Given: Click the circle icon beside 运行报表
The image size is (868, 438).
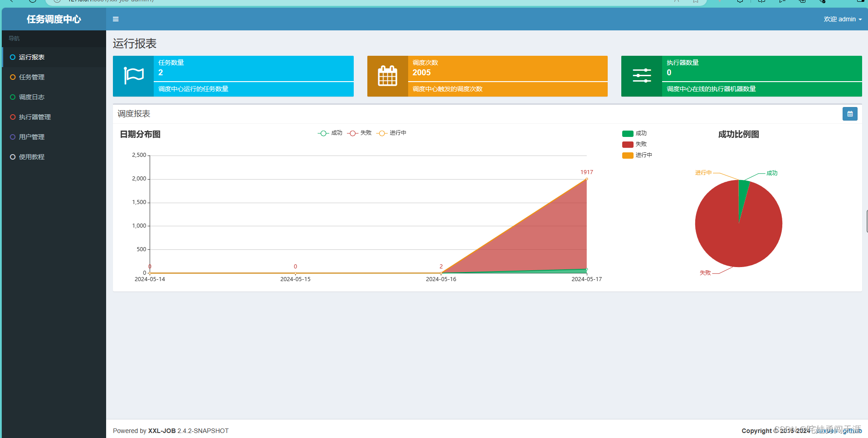Looking at the screenshot, I should pyautogui.click(x=13, y=57).
